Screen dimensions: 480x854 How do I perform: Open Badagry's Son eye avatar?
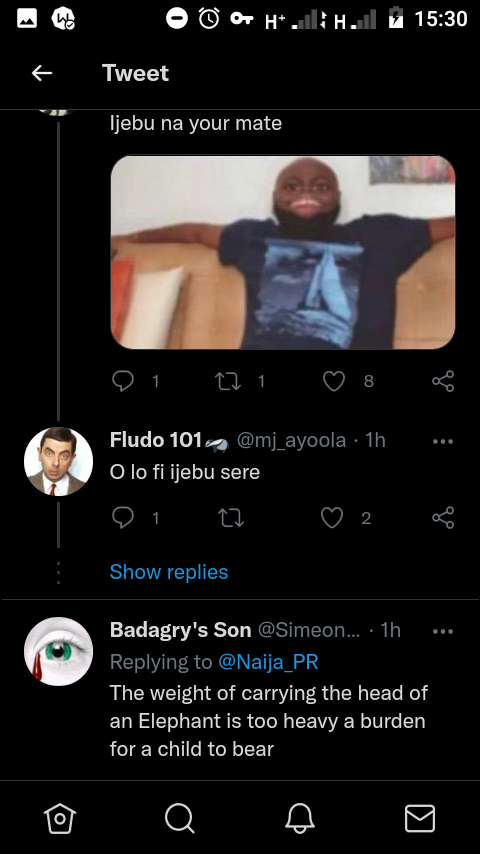tap(58, 651)
